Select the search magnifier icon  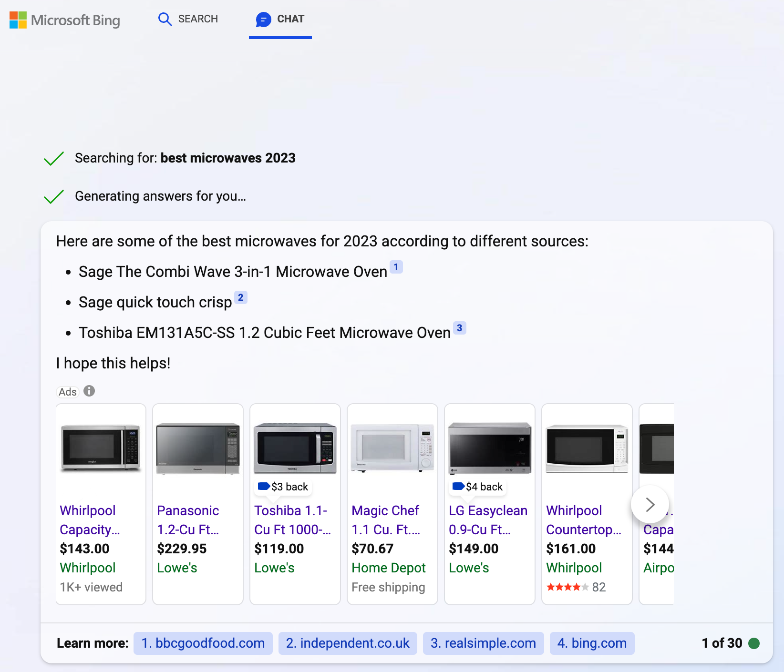[165, 19]
